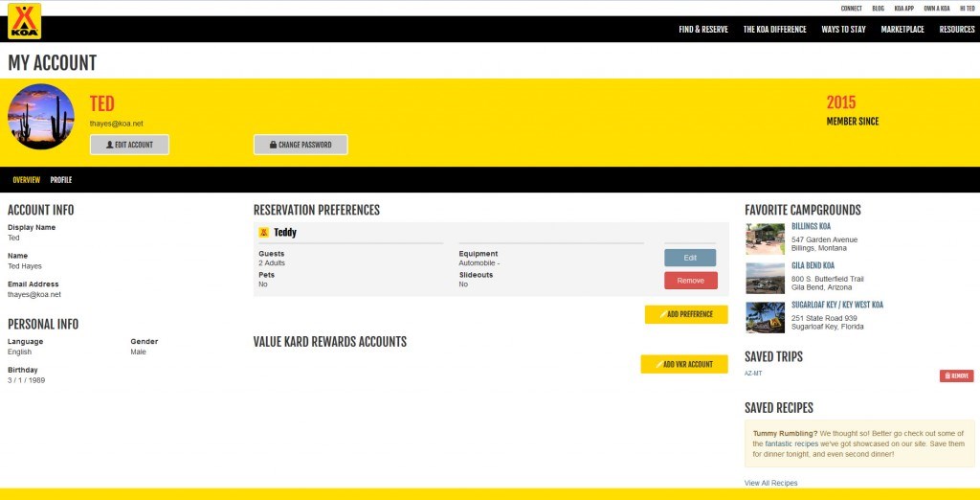
Task: Click the English language value
Action: pos(19,352)
